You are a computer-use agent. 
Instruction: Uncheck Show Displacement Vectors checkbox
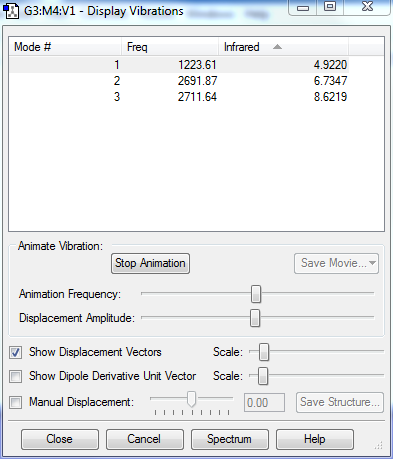coord(16,352)
